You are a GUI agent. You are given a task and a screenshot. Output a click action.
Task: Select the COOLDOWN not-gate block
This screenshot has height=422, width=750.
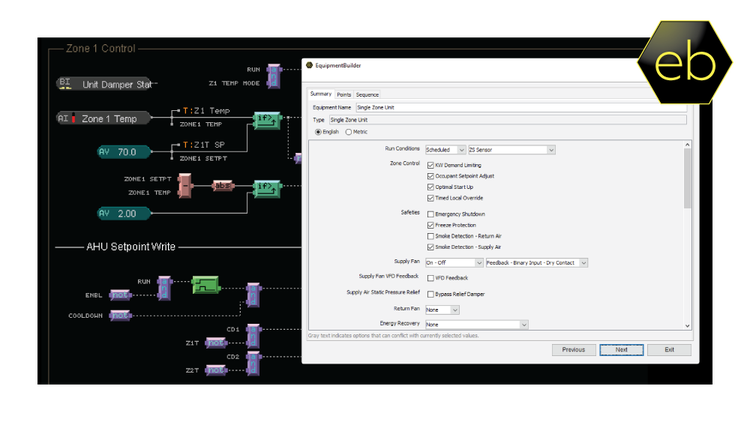pos(120,315)
